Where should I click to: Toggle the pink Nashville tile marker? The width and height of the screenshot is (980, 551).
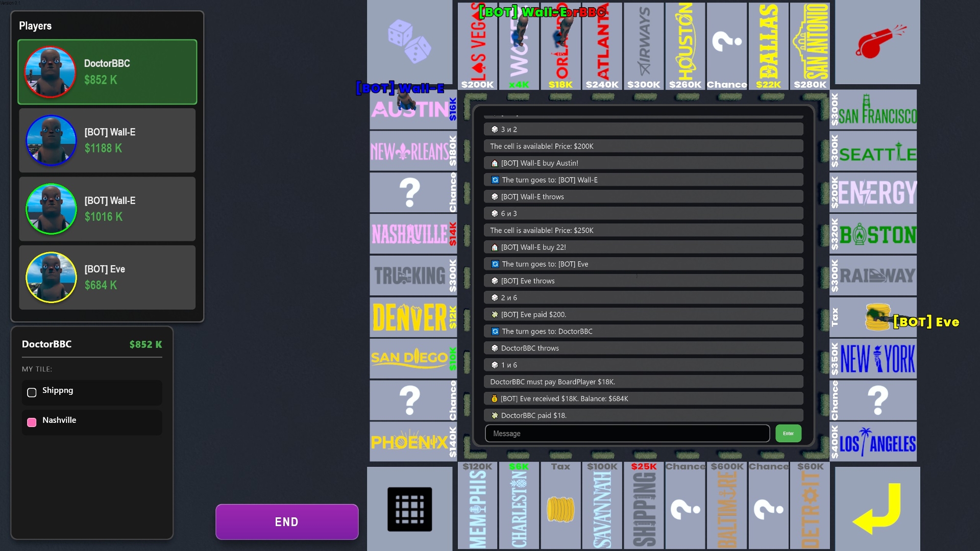point(32,422)
